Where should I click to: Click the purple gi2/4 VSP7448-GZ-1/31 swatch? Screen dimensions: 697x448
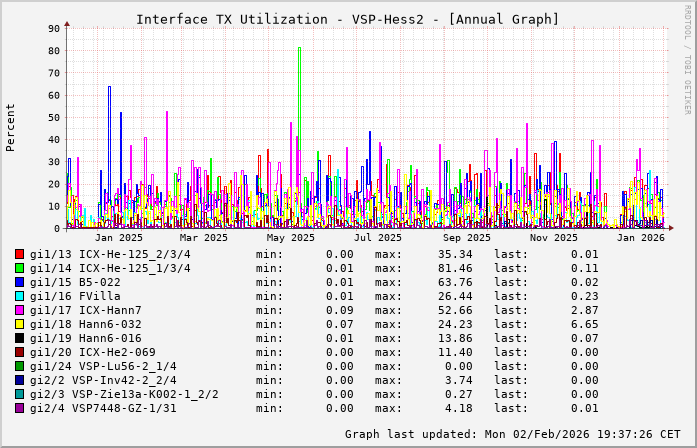tap(20, 408)
